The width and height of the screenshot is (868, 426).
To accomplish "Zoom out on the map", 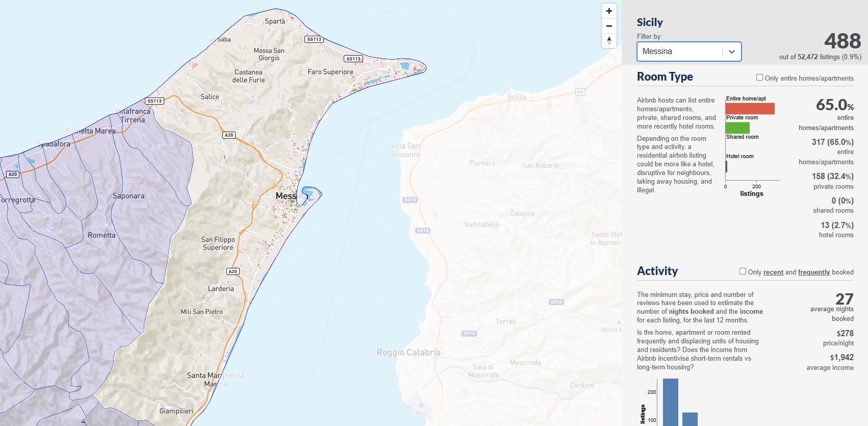I will (609, 26).
